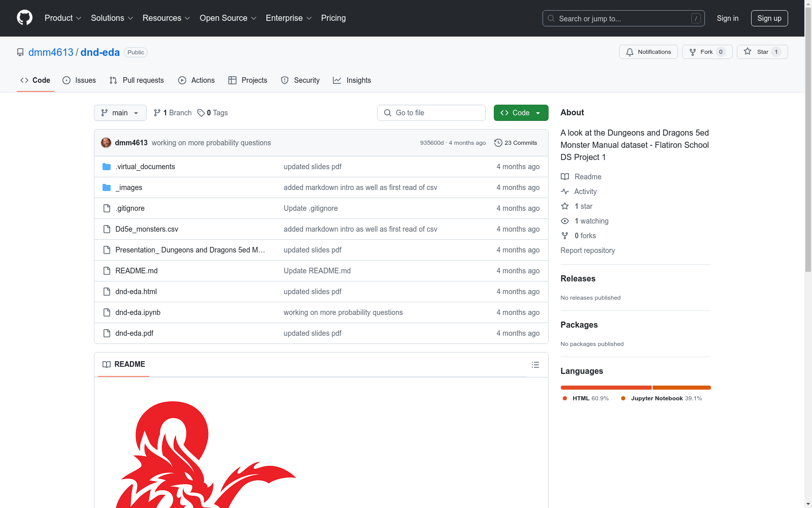The height and width of the screenshot is (508, 812).
Task: Click the fork icon beside 0 forks
Action: 565,236
